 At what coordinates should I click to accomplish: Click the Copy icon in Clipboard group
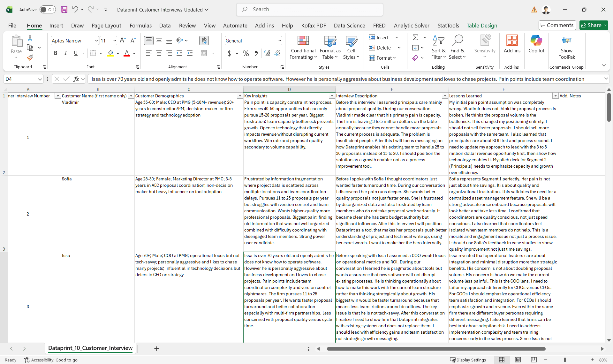coord(30,48)
